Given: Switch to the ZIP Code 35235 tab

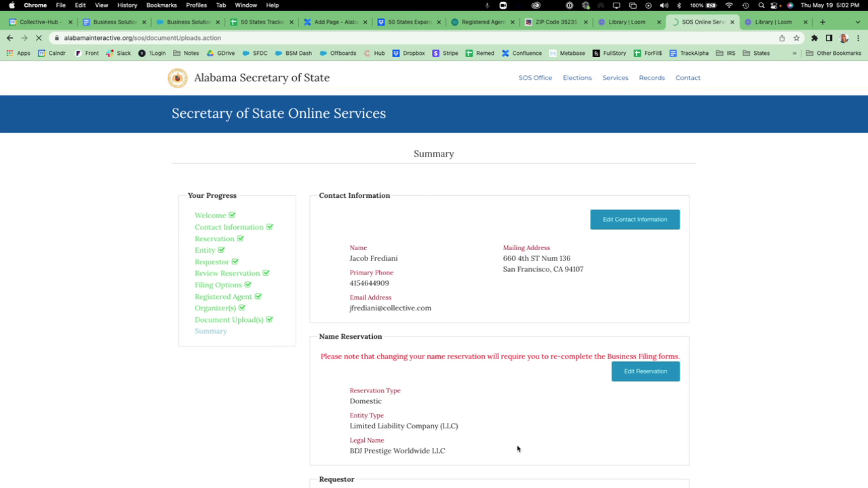Looking at the screenshot, I should pyautogui.click(x=555, y=22).
